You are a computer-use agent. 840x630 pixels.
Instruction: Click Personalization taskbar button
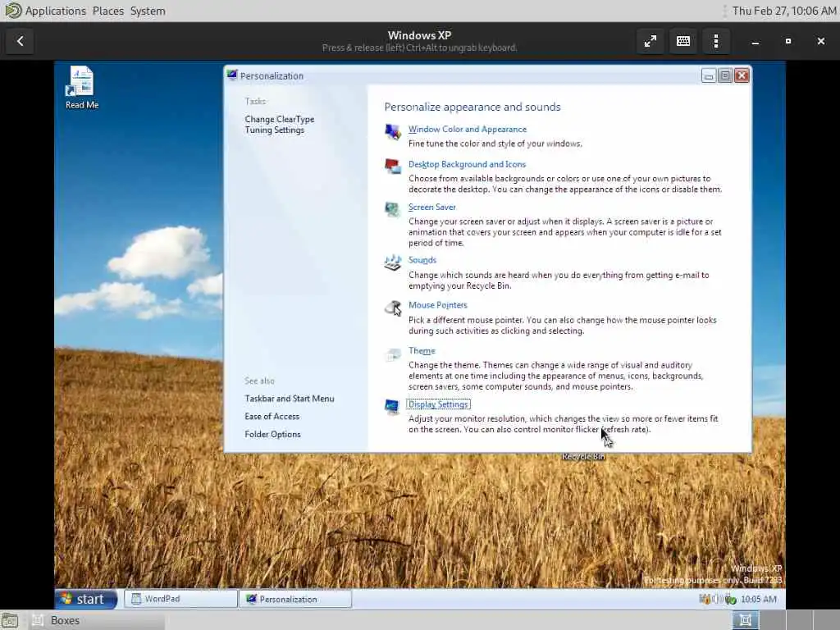(x=295, y=599)
